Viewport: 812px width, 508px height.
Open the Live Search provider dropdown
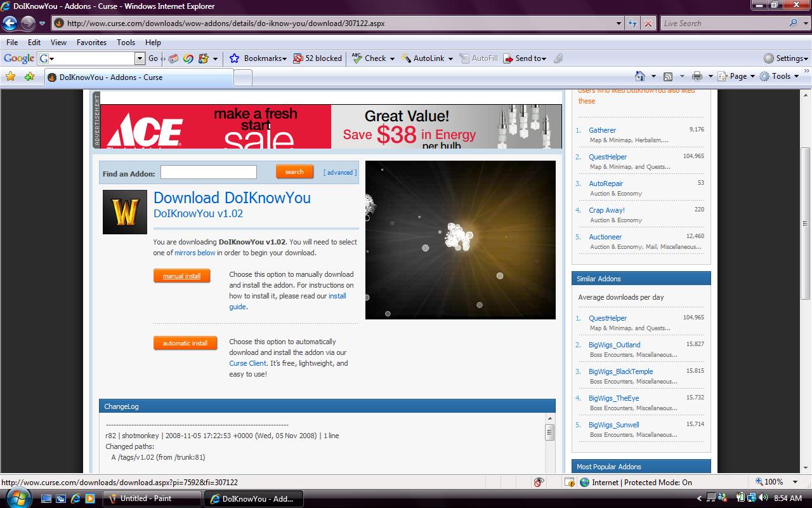tap(805, 23)
